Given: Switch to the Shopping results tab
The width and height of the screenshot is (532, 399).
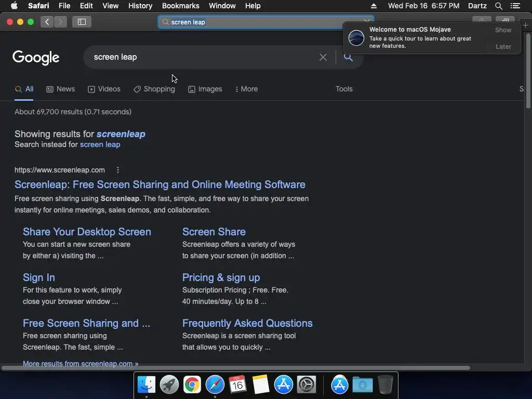Looking at the screenshot, I should tap(154, 89).
